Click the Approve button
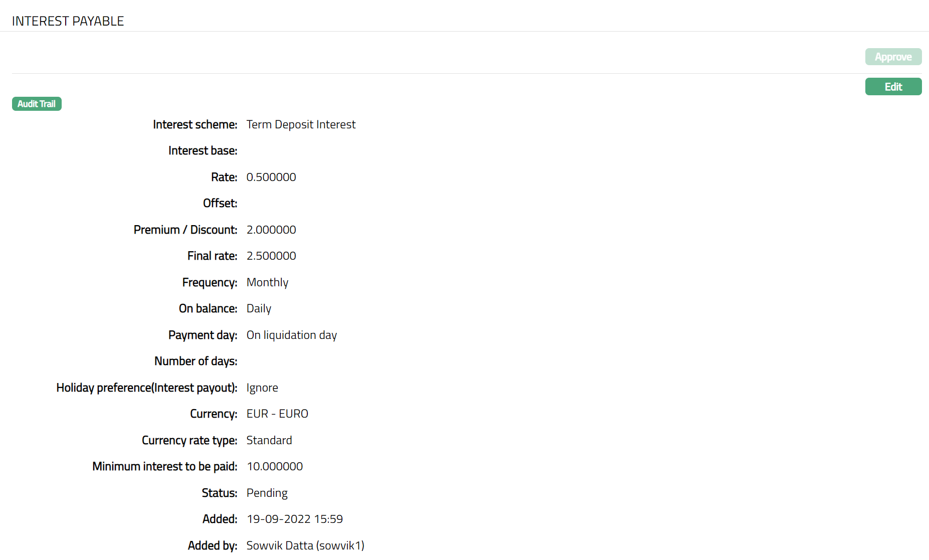929x560 pixels. 893,57
